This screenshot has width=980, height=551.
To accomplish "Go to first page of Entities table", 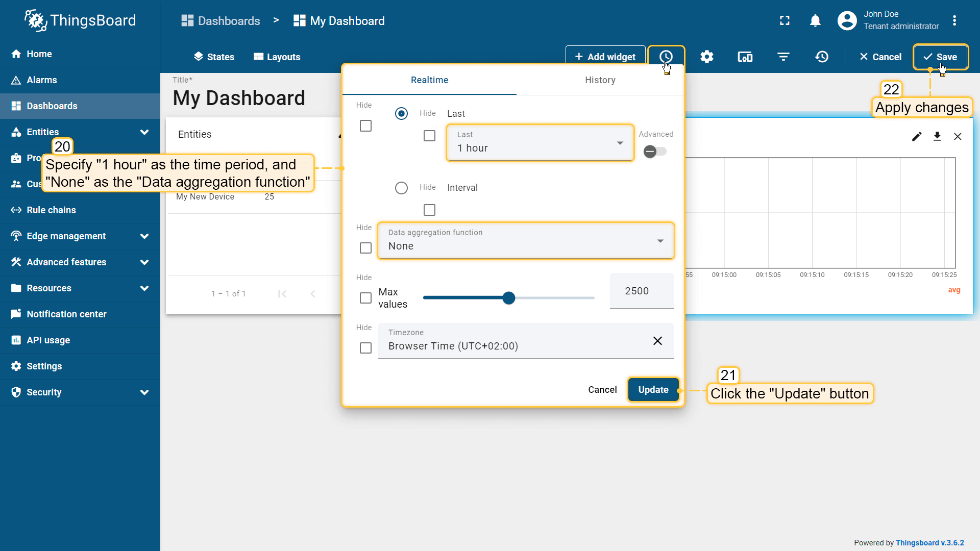I will 282,293.
